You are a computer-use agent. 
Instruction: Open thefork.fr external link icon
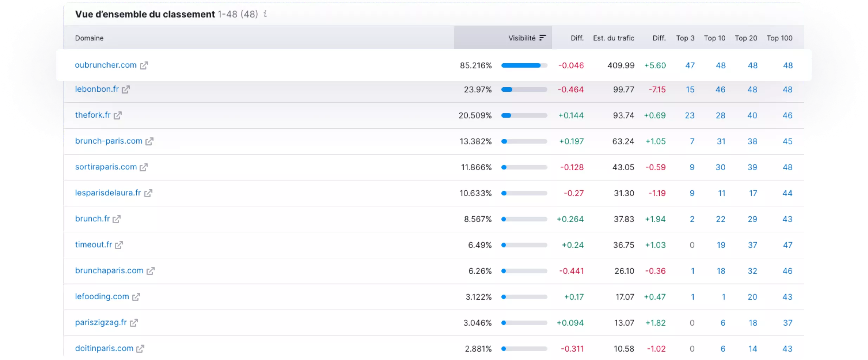click(118, 115)
